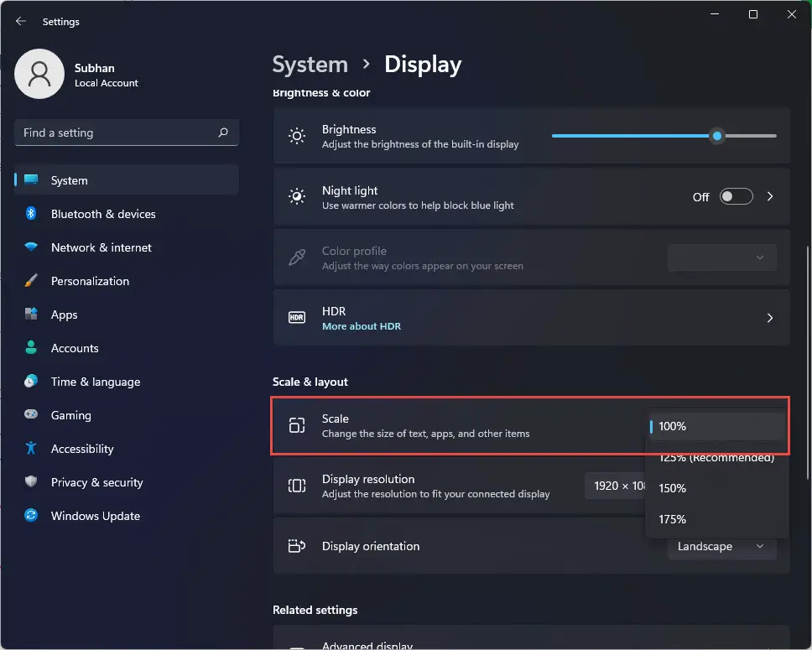Open the Display orientation Landscape dropdown
Image resolution: width=812 pixels, height=650 pixels.
tap(721, 546)
